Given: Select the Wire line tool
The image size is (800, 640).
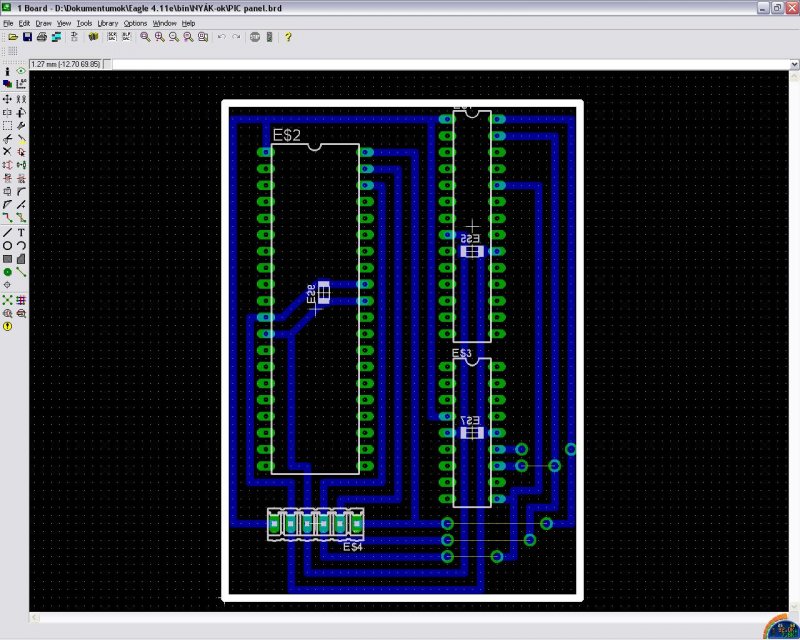Looking at the screenshot, I should (7, 233).
